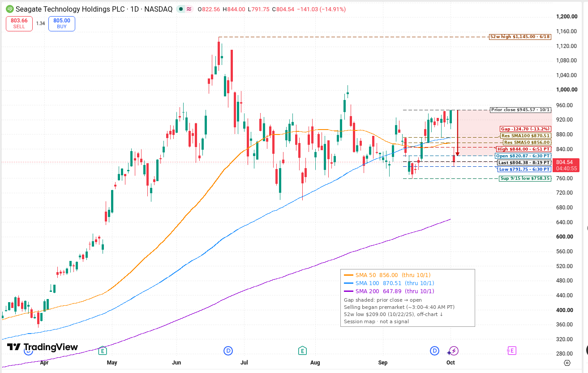Image resolution: width=588 pixels, height=373 pixels.
Task: Click the spread value 1.34
Action: click(41, 24)
